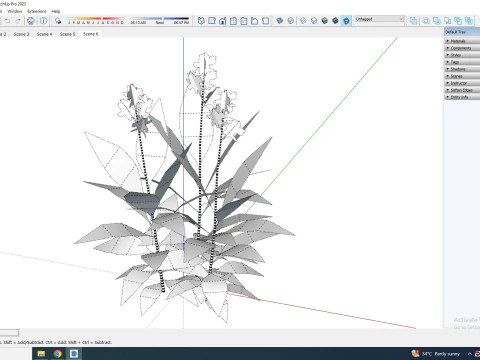Screen dimensions: 480x360
Task: Click the Outer Shell solid tool
Action: [x=413, y=21]
